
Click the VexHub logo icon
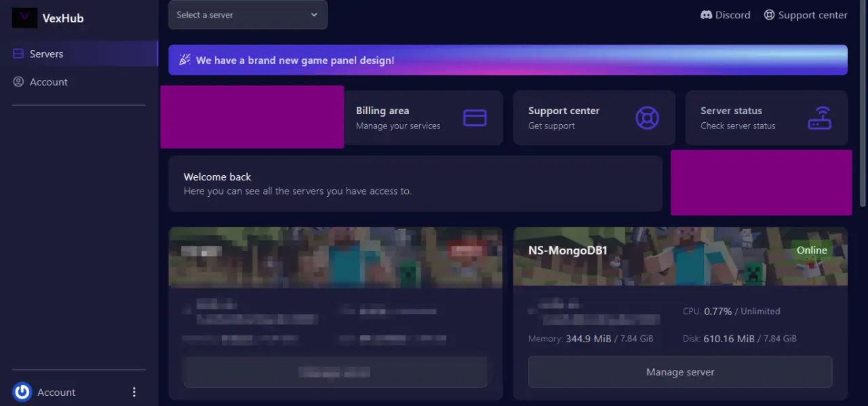(x=24, y=18)
